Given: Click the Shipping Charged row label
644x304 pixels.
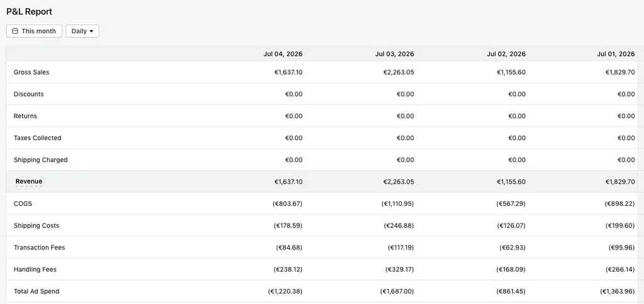Looking at the screenshot, I should pos(40,160).
